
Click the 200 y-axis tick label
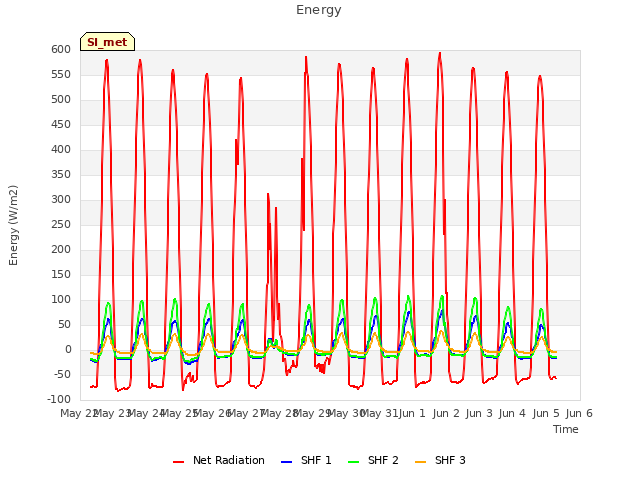click(x=61, y=250)
